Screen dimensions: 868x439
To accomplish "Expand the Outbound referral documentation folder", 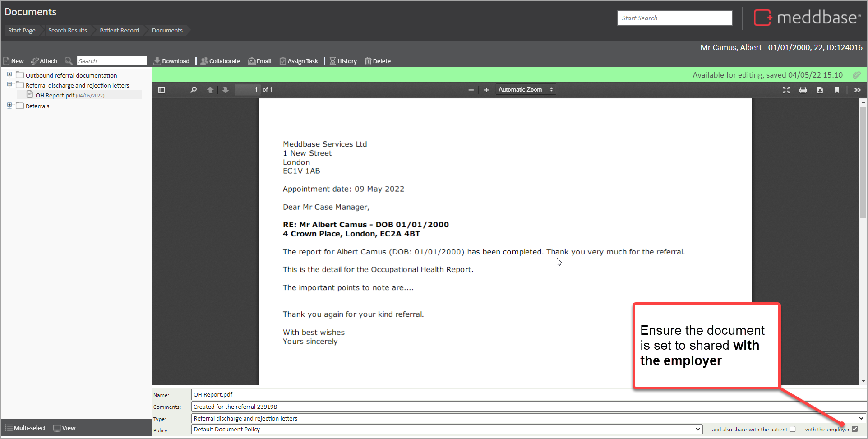I will (9, 74).
